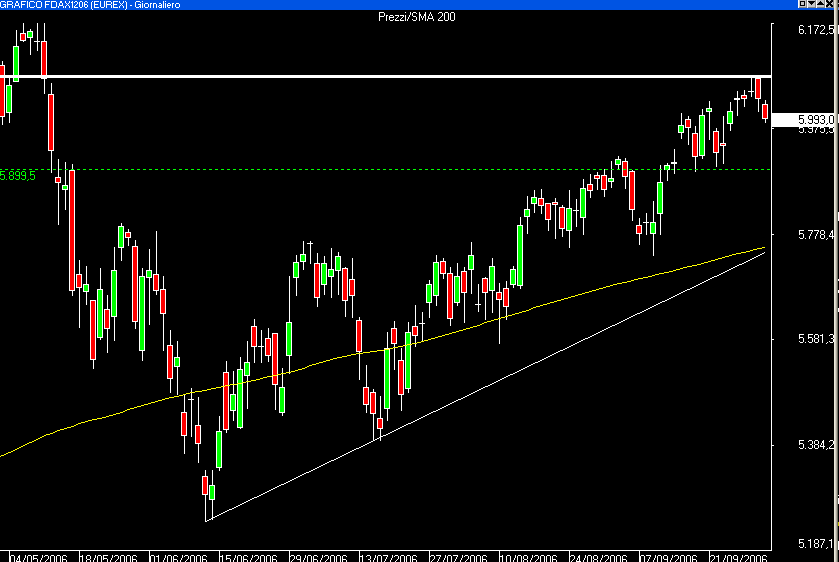Click the 5.778,4 price axis label
The height and width of the screenshot is (562, 839).
coord(816,235)
